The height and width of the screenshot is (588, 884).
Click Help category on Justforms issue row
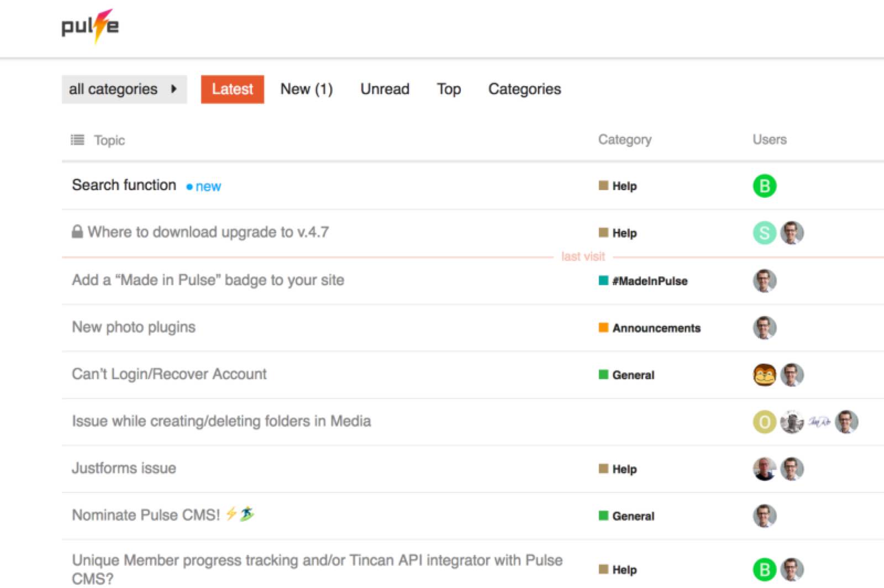pyautogui.click(x=618, y=469)
